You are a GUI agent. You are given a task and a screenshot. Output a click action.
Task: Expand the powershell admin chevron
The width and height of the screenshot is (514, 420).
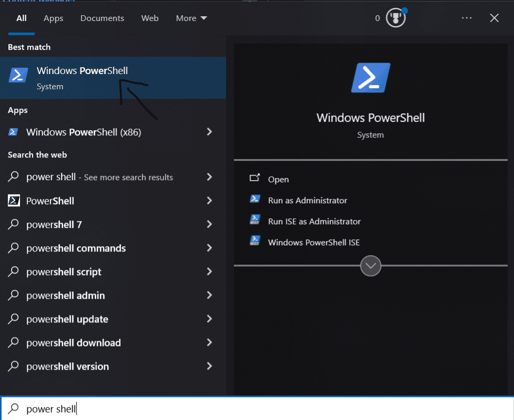point(210,295)
